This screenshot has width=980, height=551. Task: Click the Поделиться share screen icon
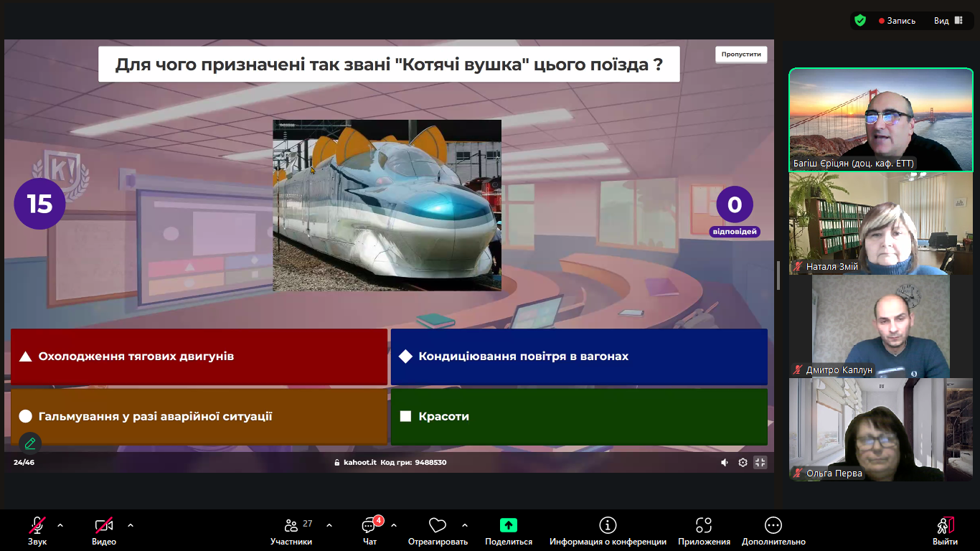(508, 531)
